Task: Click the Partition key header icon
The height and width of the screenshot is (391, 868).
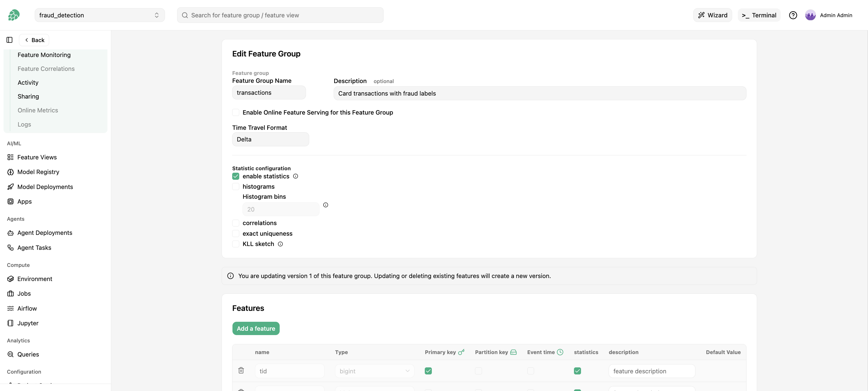Action: 513,352
